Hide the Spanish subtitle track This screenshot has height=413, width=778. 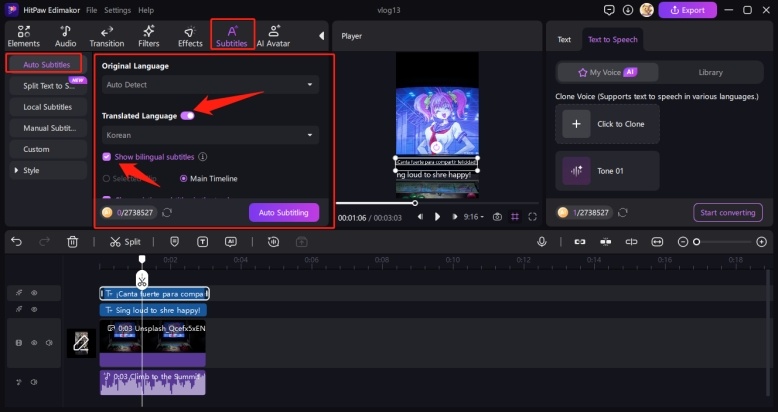tap(34, 293)
